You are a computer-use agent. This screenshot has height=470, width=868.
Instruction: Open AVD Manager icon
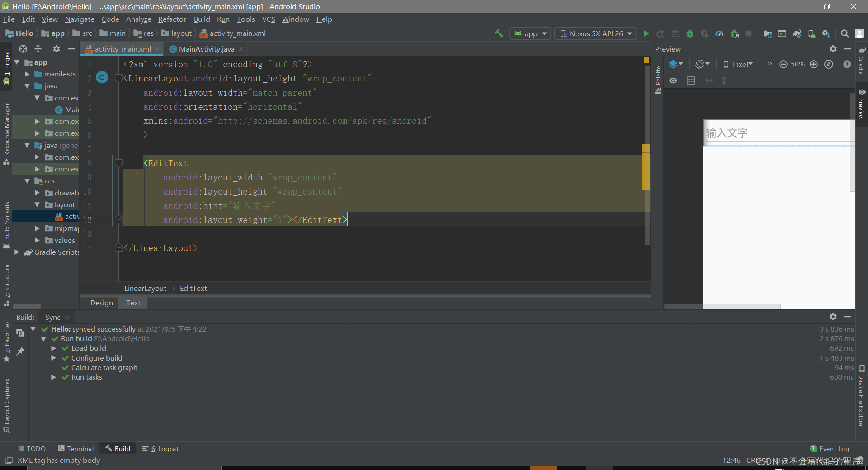pyautogui.click(x=812, y=33)
